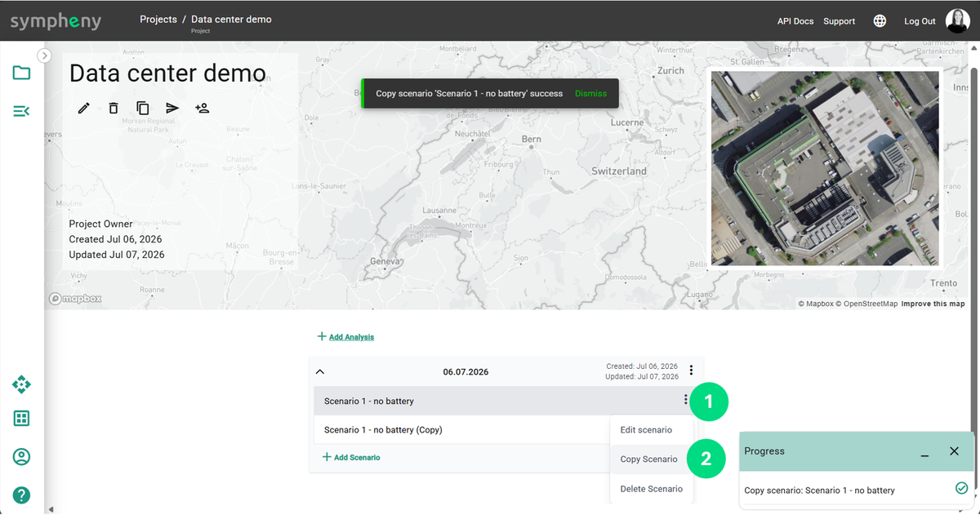Click the Add Scenario button

pos(351,457)
